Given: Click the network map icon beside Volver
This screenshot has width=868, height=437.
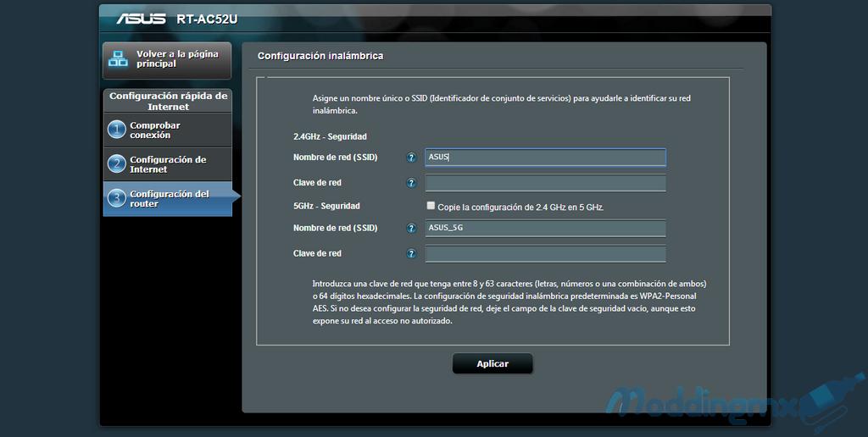Looking at the screenshot, I should click(118, 58).
